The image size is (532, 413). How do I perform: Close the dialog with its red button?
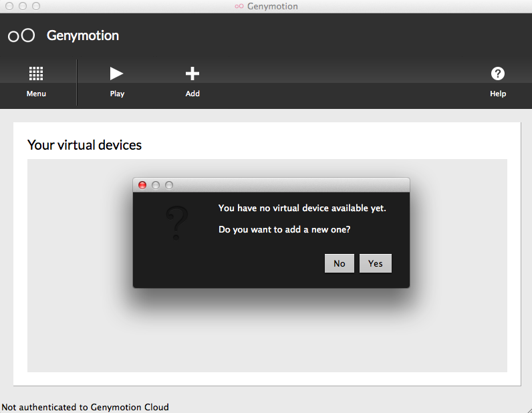click(x=142, y=185)
